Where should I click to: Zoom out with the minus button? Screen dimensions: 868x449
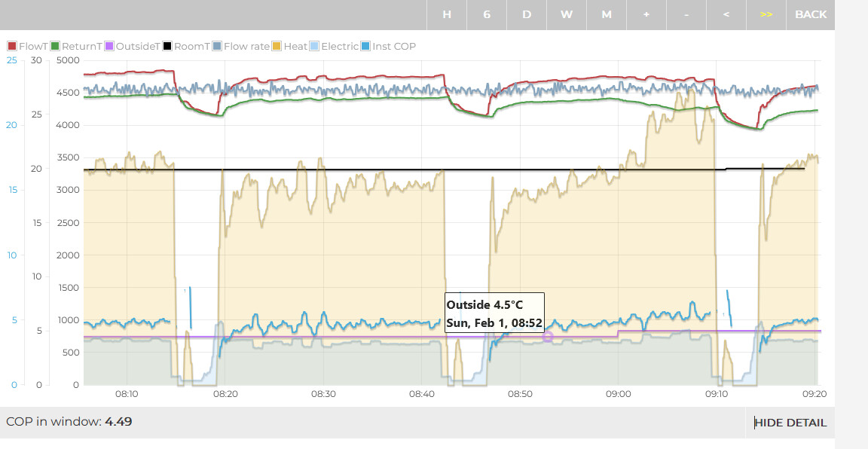pos(686,14)
